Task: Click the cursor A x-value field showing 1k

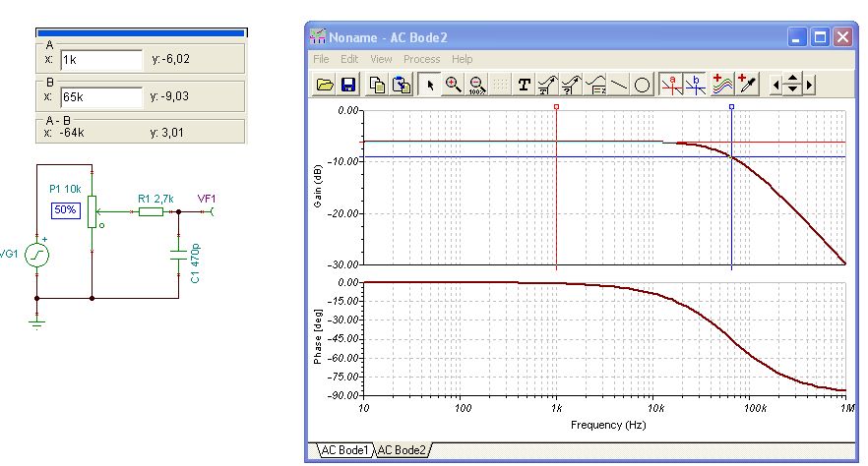Action: 101,60
